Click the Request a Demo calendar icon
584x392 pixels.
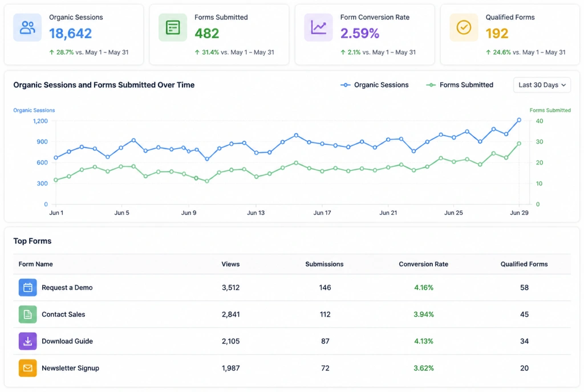[27, 288]
